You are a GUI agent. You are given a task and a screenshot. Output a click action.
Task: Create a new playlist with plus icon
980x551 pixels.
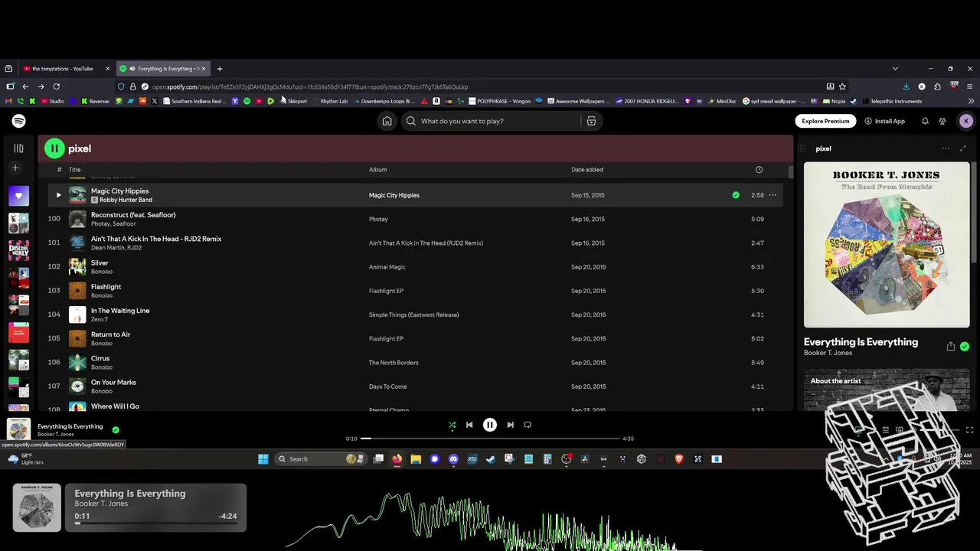[15, 168]
